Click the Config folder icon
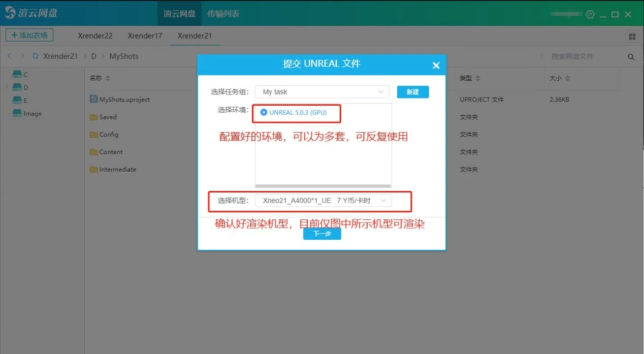 tap(93, 135)
